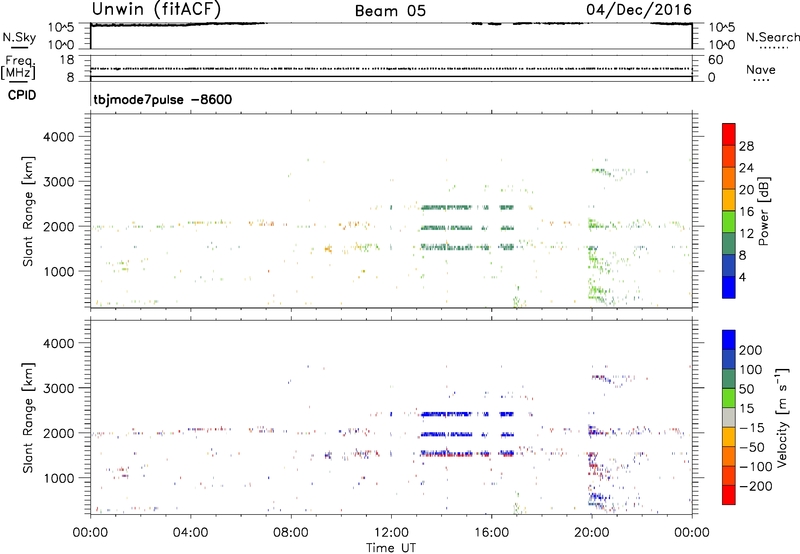Screen dimensions: 800x554
Task: Click the red bottom segment of Velocity colorbar
Action: [x=729, y=495]
